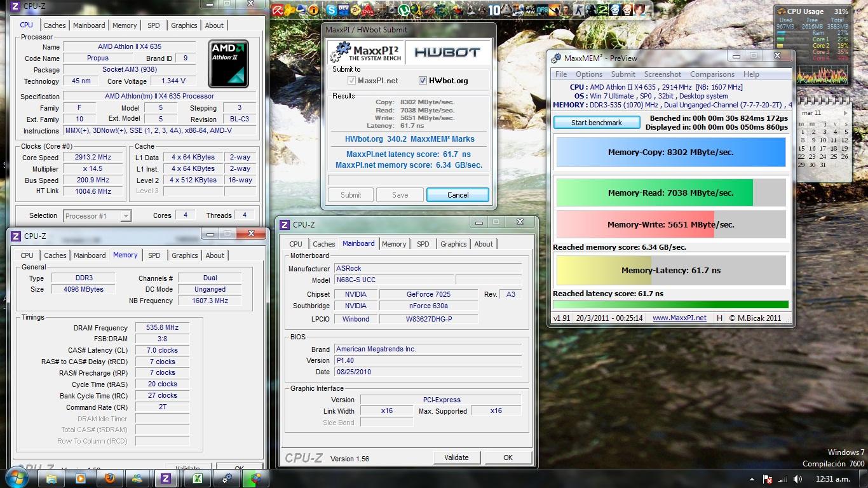
Task: Click the HWBOT logo banner
Action: (x=447, y=52)
